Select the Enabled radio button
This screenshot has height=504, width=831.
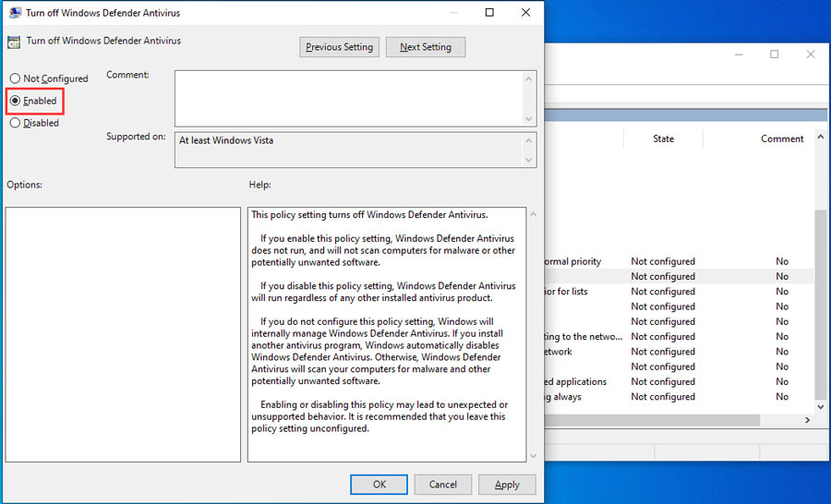click(x=15, y=101)
